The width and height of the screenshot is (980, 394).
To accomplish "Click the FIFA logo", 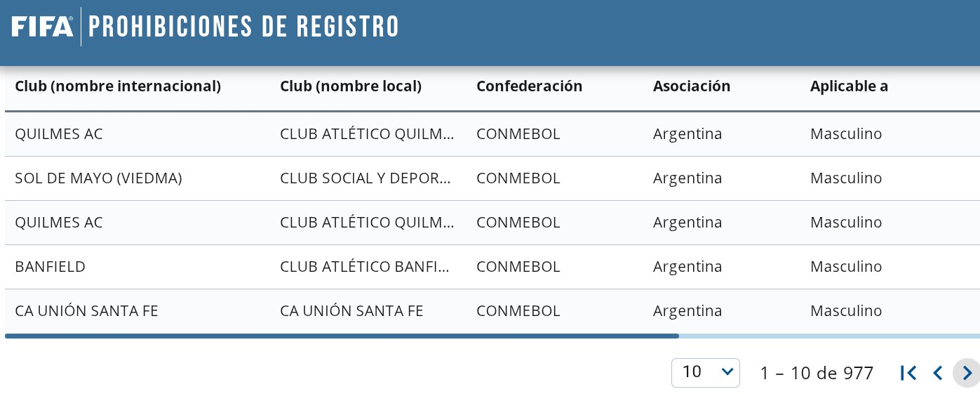I will pyautogui.click(x=42, y=27).
